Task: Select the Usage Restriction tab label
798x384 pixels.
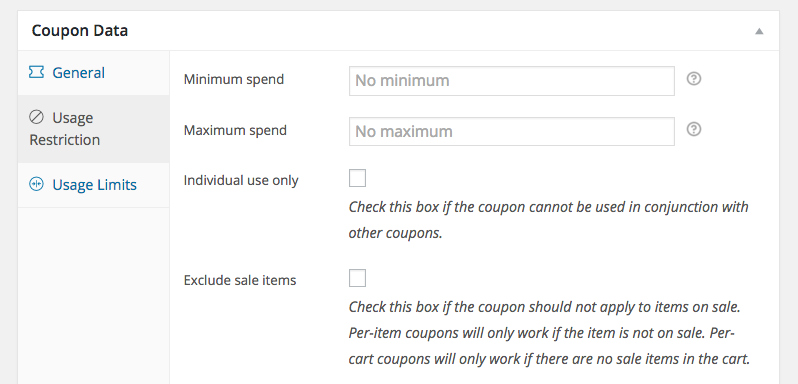Action: [65, 129]
